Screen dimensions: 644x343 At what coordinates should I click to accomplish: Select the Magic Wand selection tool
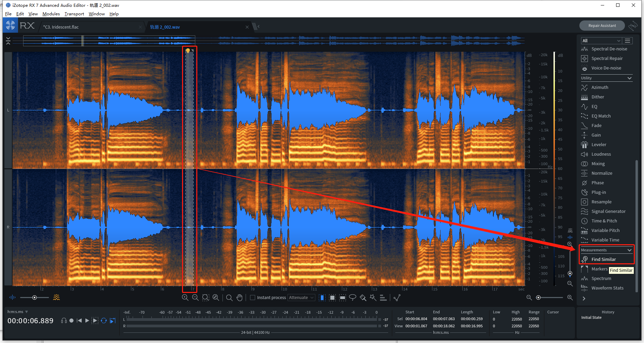coord(373,298)
